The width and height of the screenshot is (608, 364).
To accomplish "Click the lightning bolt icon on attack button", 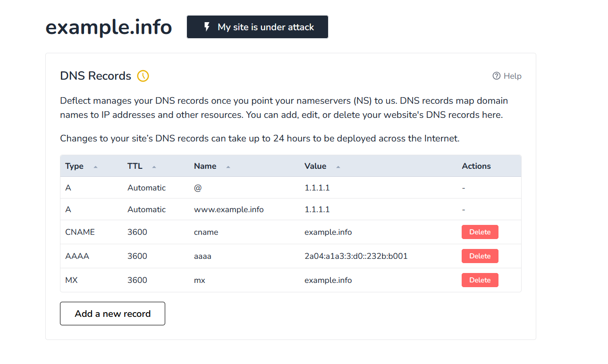I will pos(207,27).
